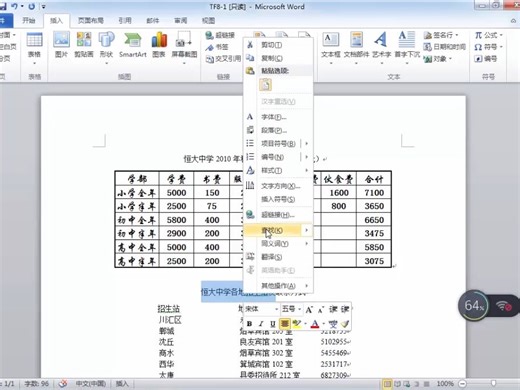
Task: Open the Quick Parts (文档部件) menu
Action: [x=356, y=47]
